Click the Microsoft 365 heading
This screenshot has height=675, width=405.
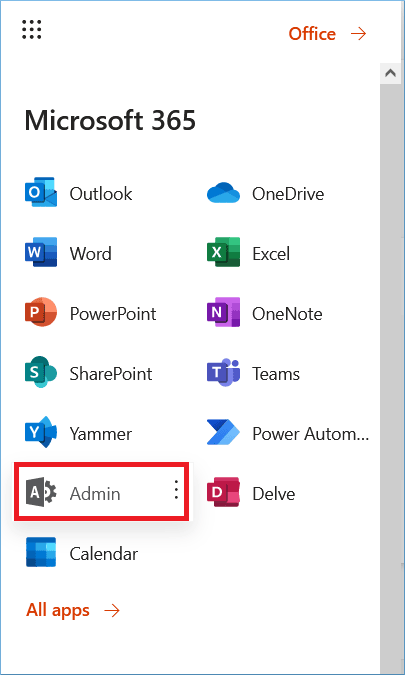click(x=110, y=120)
